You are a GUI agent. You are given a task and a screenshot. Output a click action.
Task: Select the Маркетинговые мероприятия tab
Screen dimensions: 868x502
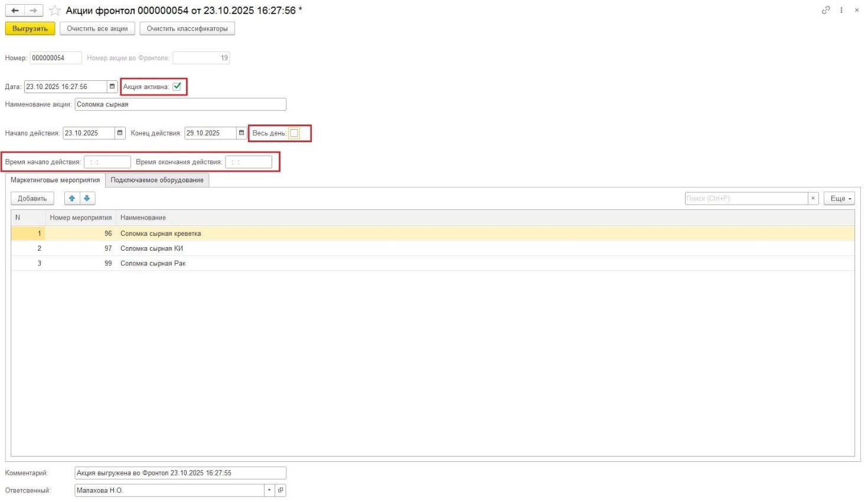[55, 181]
